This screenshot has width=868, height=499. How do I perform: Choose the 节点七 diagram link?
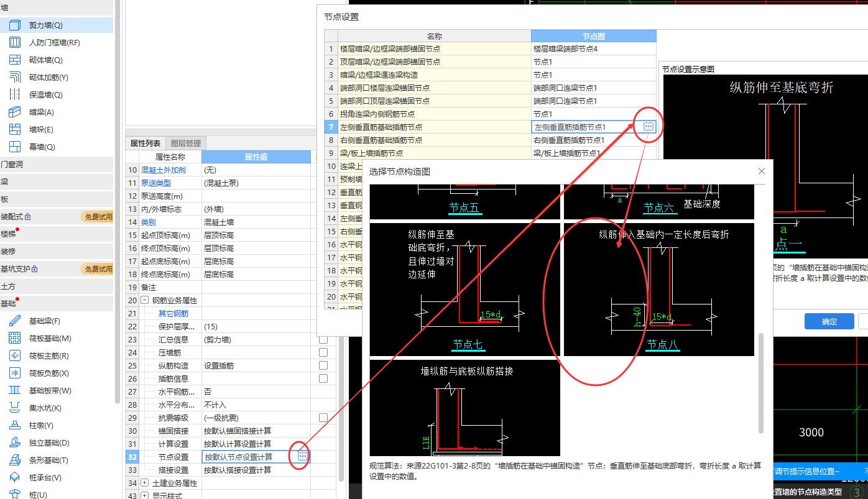tap(468, 344)
